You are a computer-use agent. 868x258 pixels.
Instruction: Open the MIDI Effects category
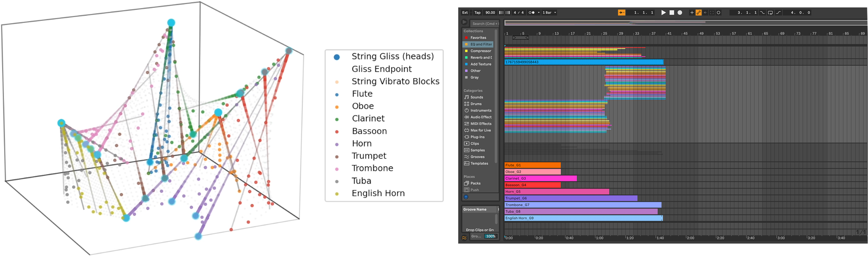478,124
